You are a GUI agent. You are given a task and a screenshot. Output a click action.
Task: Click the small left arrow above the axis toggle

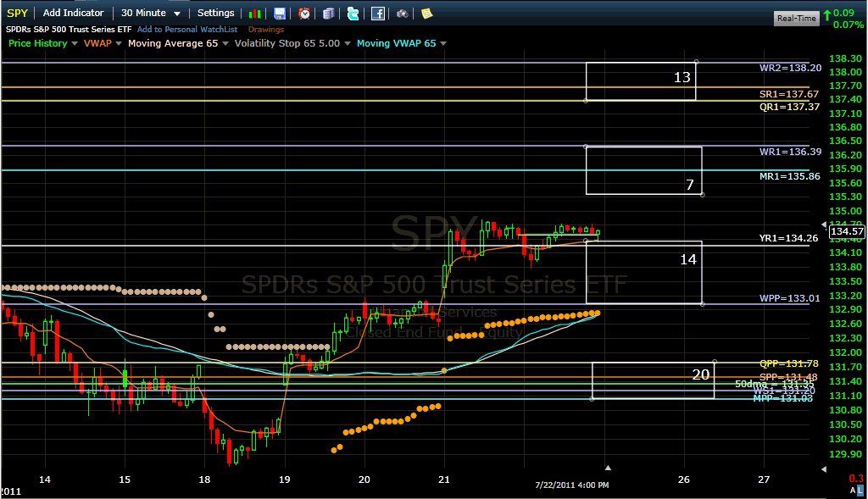824,469
